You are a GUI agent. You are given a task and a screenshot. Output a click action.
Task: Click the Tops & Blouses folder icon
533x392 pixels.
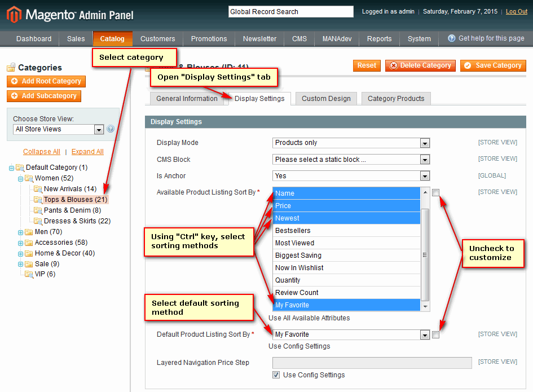(x=38, y=200)
